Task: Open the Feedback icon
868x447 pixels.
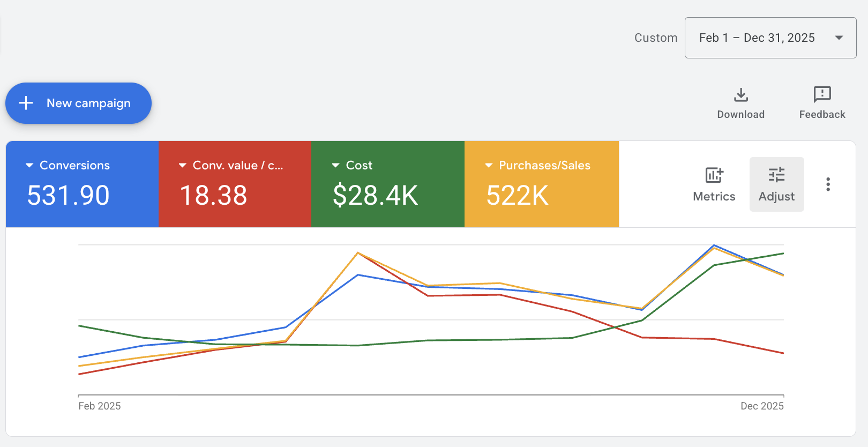Action: [x=822, y=94]
